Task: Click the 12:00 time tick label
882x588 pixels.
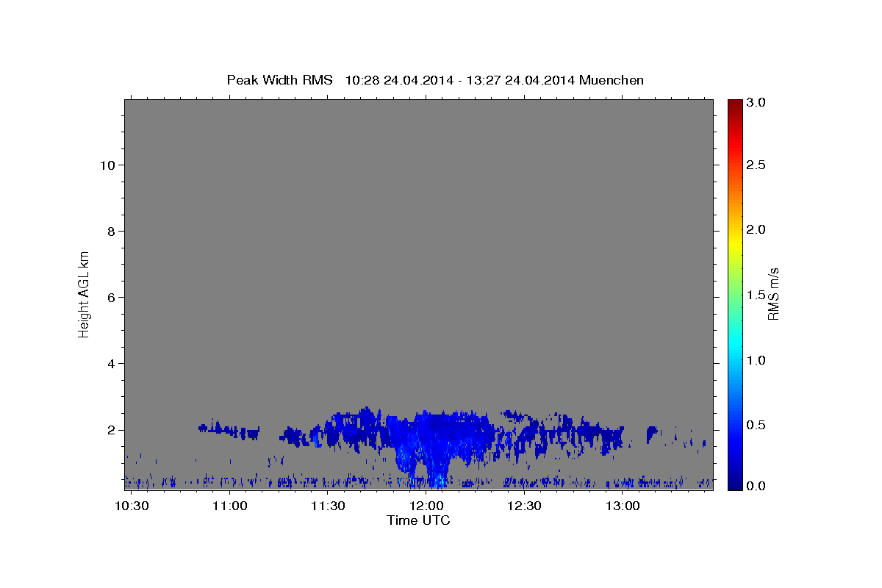Action: (426, 506)
